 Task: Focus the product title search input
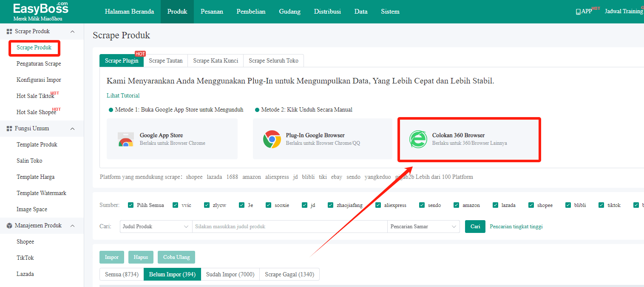point(289,227)
